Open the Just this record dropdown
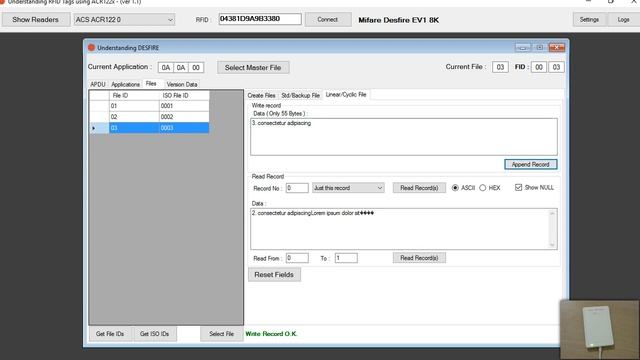Viewport: 640px width, 360px height. point(348,188)
